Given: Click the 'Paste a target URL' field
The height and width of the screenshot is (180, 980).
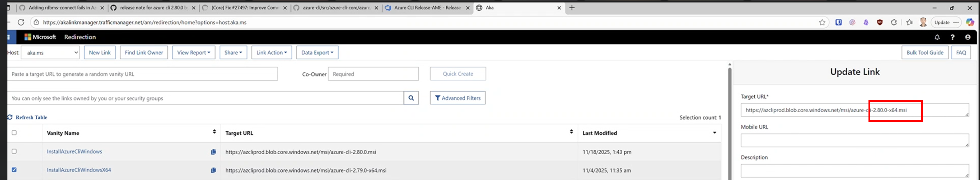Looking at the screenshot, I should [142, 74].
